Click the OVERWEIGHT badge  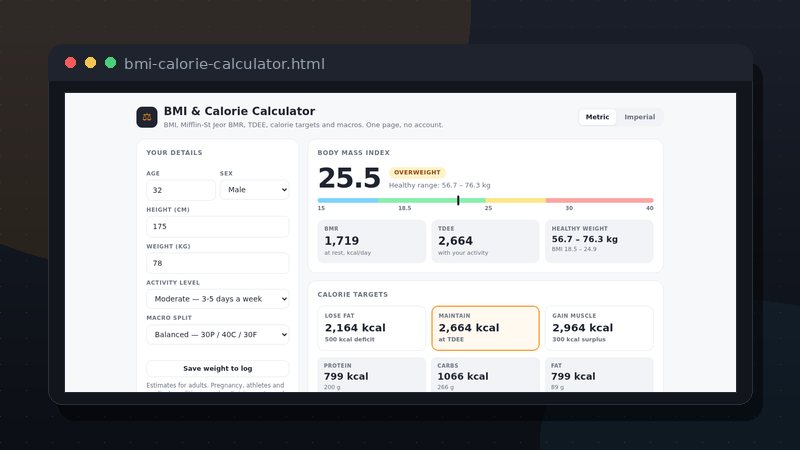pos(417,172)
